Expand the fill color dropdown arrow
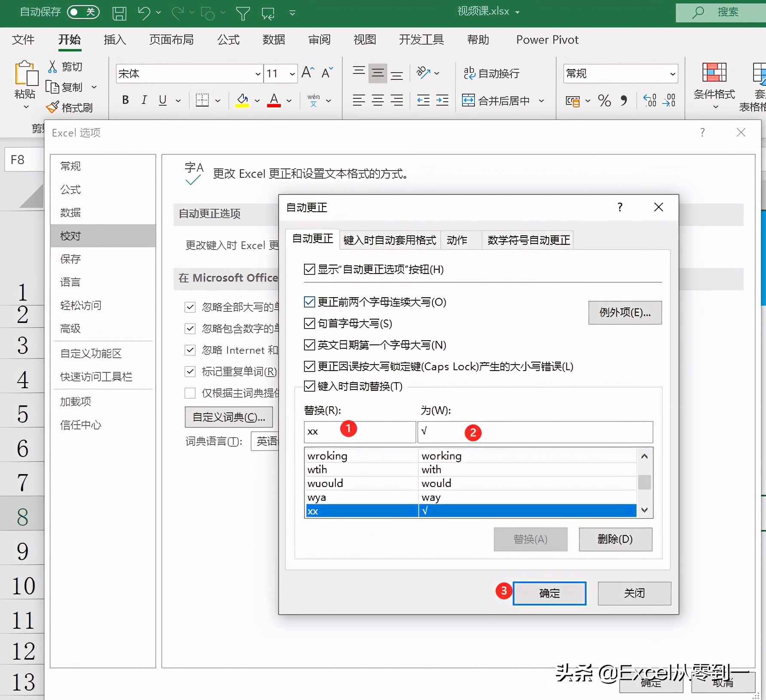Viewport: 766px width, 700px height. [257, 101]
